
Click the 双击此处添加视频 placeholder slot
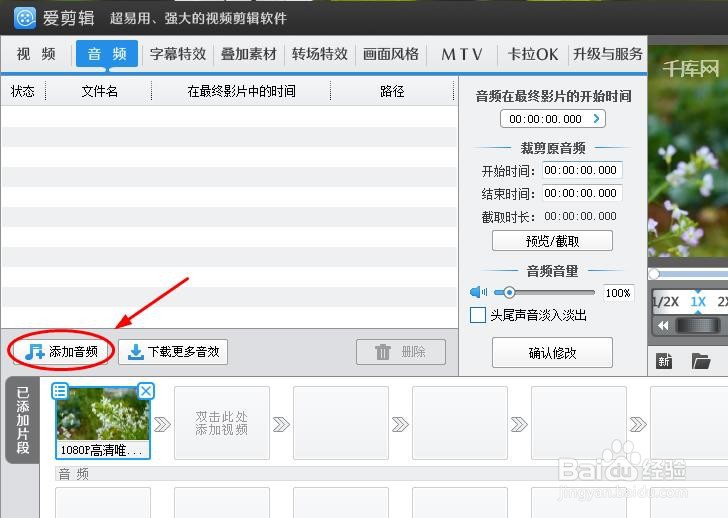click(222, 423)
